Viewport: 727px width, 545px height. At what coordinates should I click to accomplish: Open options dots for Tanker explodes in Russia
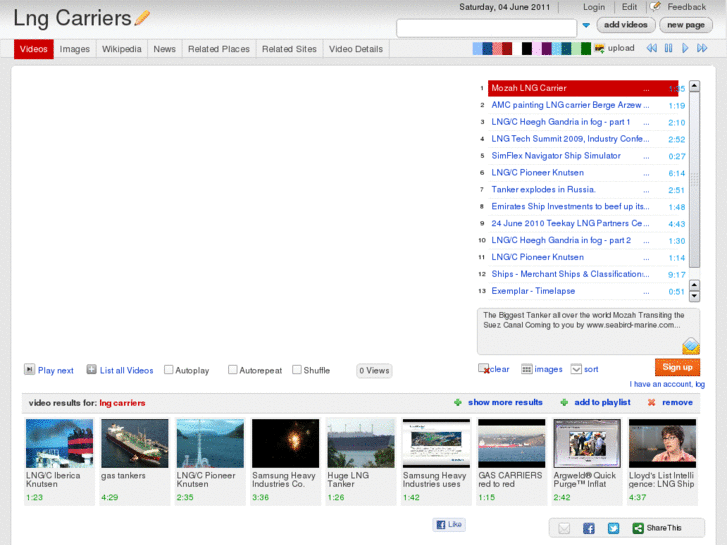point(646,191)
